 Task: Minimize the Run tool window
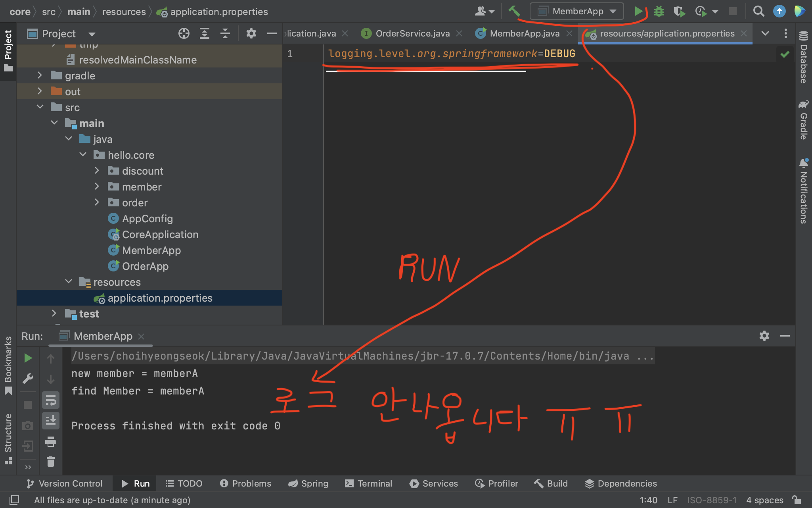tap(785, 336)
